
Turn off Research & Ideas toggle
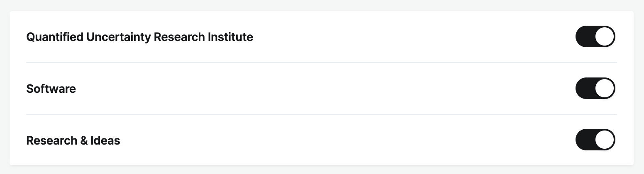coord(595,140)
